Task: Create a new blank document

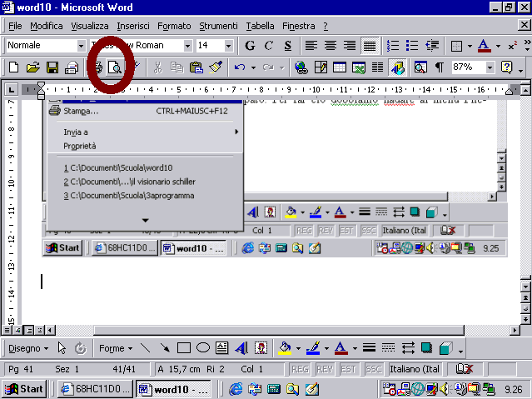Action: pos(13,67)
